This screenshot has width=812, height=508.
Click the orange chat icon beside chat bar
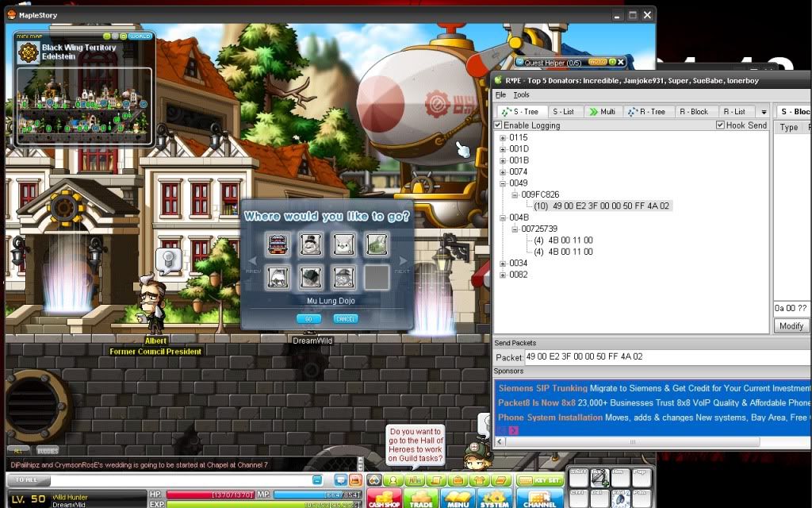tap(355, 480)
